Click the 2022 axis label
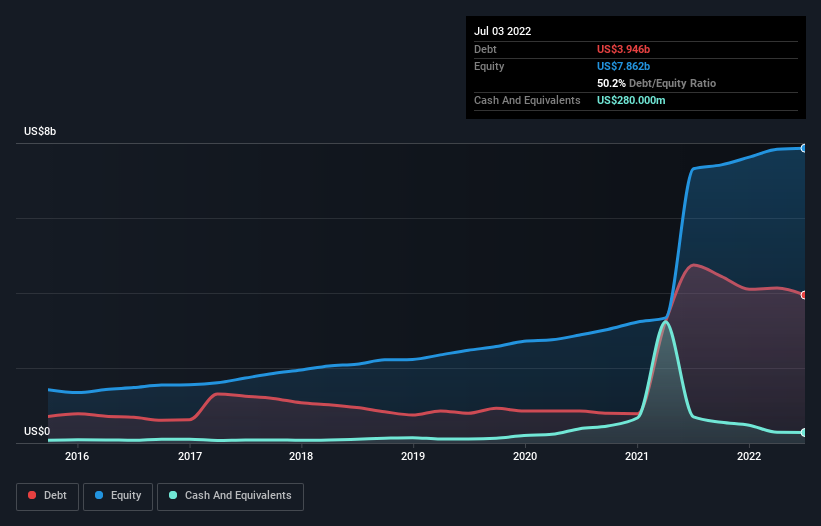Image resolution: width=821 pixels, height=526 pixels. pos(749,456)
